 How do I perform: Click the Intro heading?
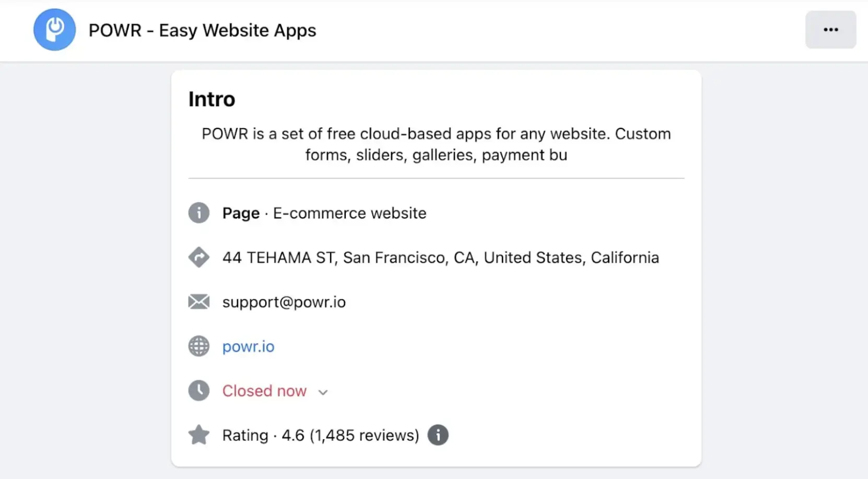click(x=212, y=99)
